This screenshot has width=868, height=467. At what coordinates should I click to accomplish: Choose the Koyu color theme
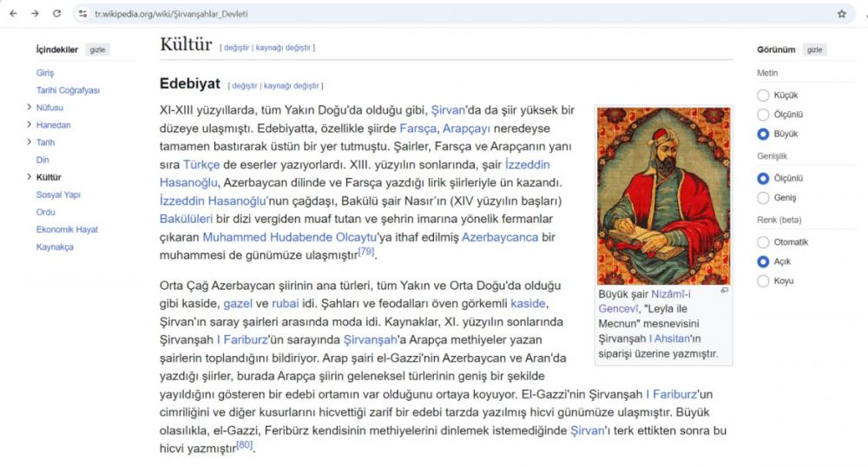point(764,280)
